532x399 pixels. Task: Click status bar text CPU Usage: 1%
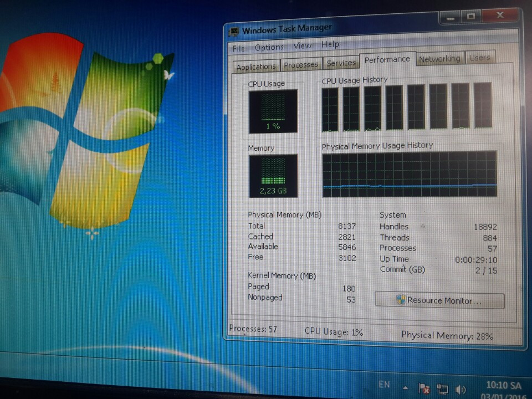pyautogui.click(x=334, y=332)
